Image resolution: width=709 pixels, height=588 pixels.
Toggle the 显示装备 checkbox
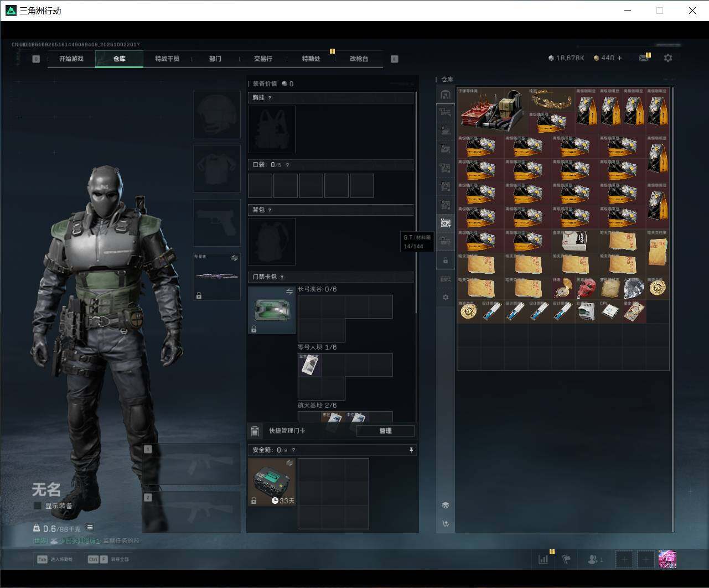coord(38,506)
